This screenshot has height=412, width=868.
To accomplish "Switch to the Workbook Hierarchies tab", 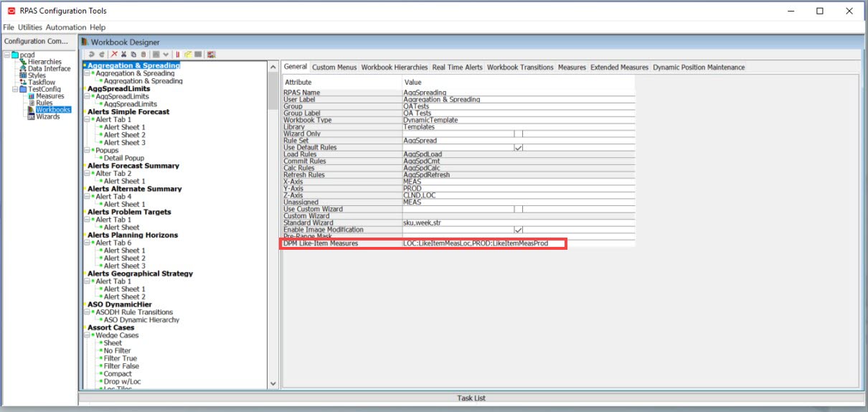I will (x=395, y=67).
